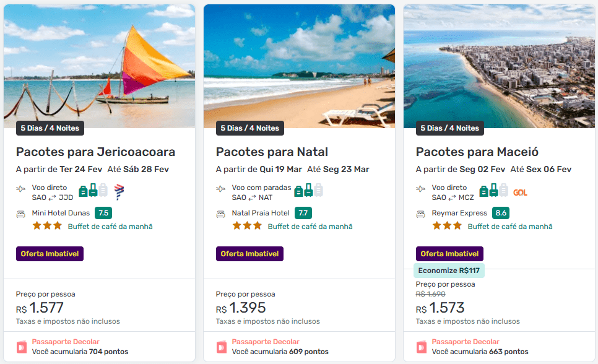Click the Oferta Imbatível badge on Natal card
Image resolution: width=598 pixels, height=364 pixels.
249,254
